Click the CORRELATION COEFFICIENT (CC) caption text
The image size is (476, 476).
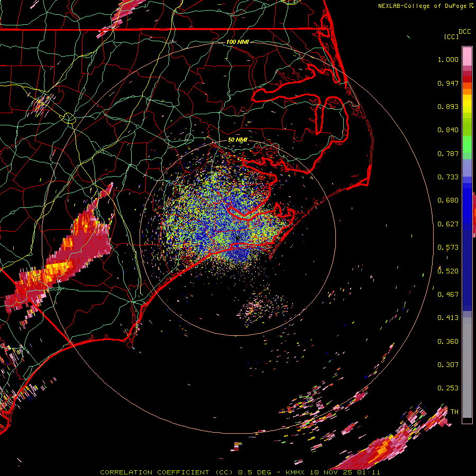(167, 472)
